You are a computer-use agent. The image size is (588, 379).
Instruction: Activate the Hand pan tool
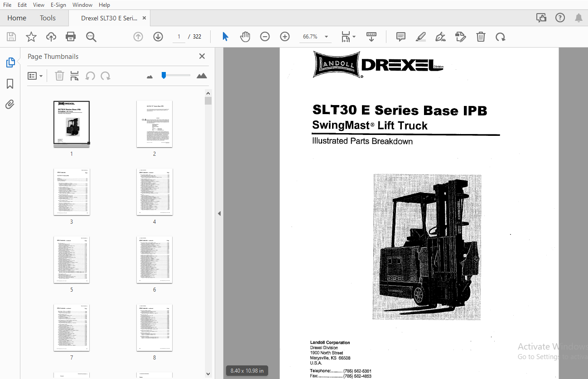pyautogui.click(x=245, y=37)
